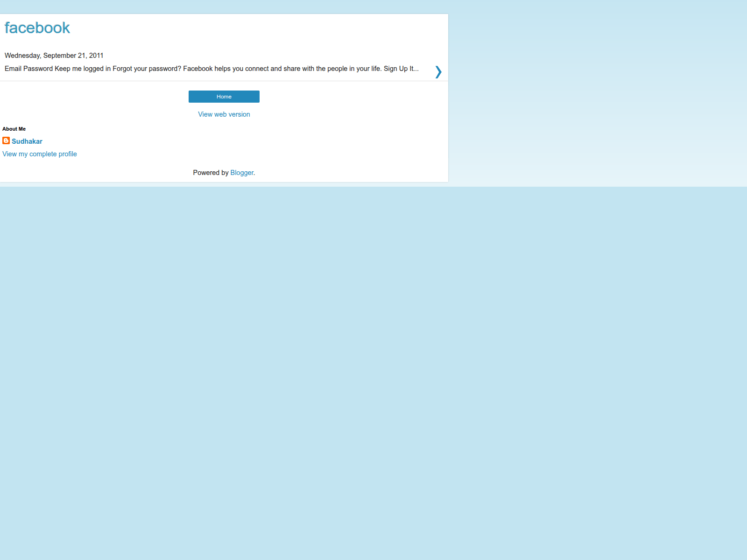Screen dimensions: 747x560
Task: Open the View web version link
Action: (x=224, y=114)
